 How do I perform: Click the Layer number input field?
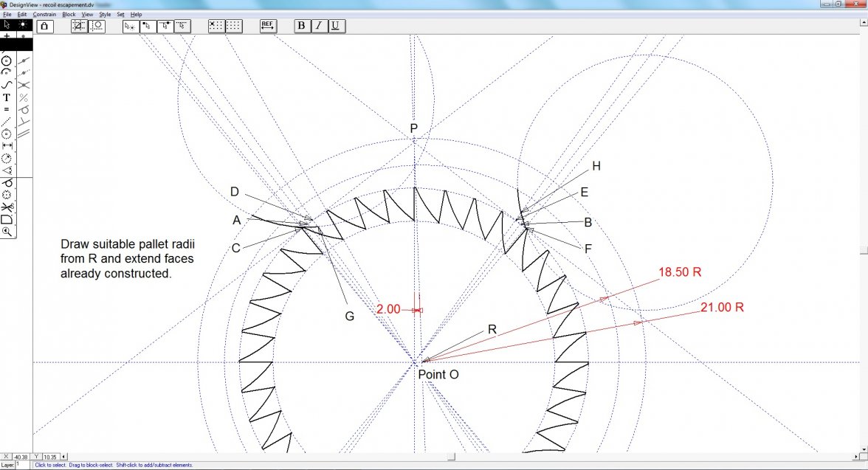point(21,465)
